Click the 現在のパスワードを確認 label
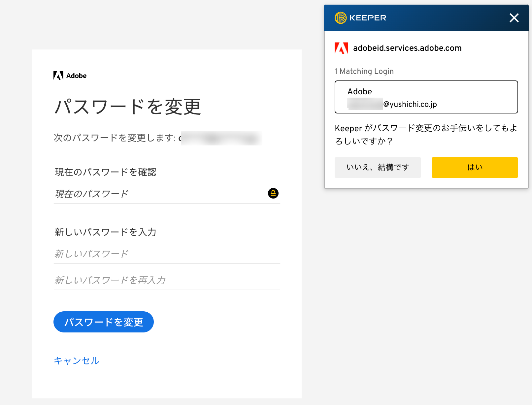532x405 pixels. pyautogui.click(x=106, y=172)
